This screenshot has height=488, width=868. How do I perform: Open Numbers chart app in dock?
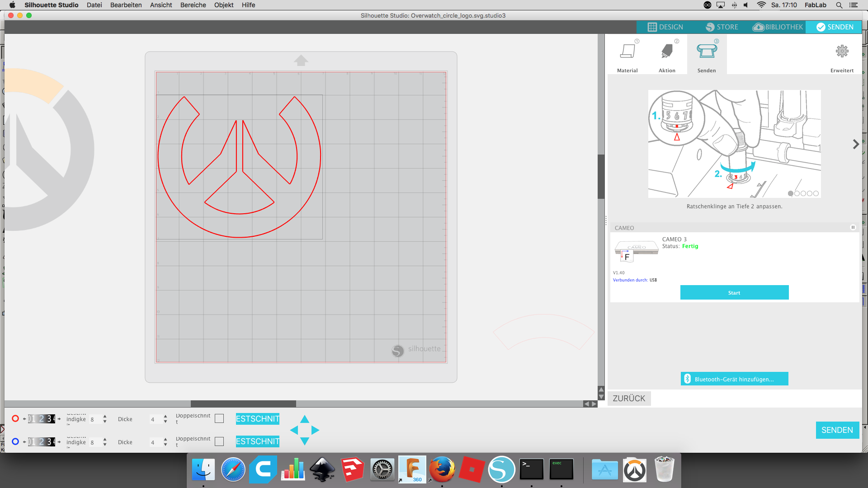tap(293, 470)
